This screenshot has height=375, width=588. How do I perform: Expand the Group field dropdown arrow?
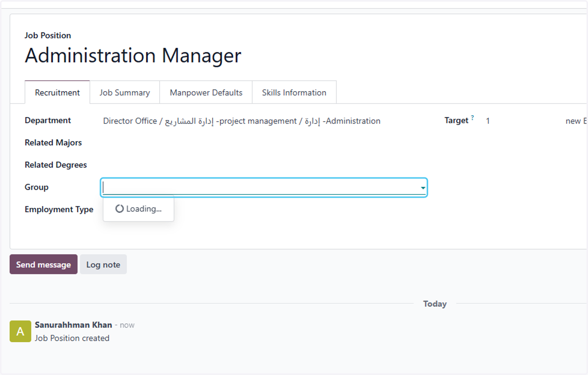tap(422, 188)
